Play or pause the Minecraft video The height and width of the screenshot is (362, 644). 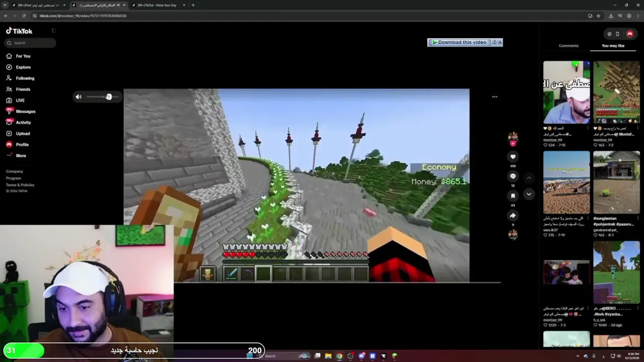[296, 185]
